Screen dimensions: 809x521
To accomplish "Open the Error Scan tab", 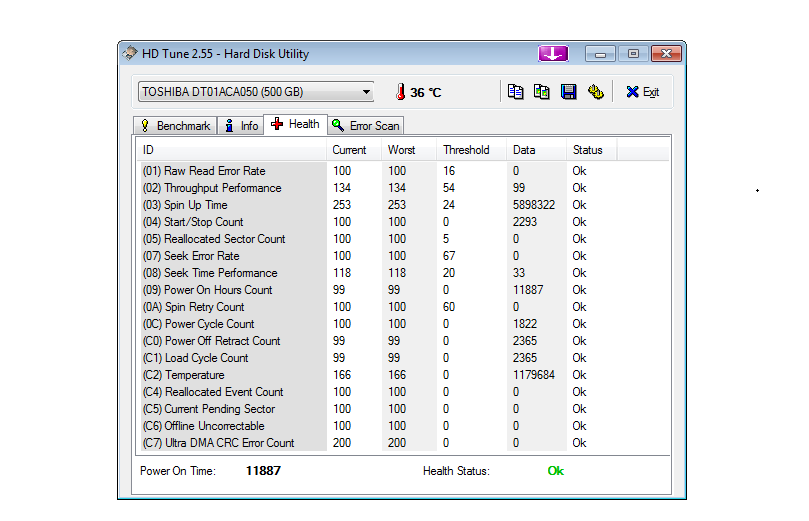I will coord(366,126).
